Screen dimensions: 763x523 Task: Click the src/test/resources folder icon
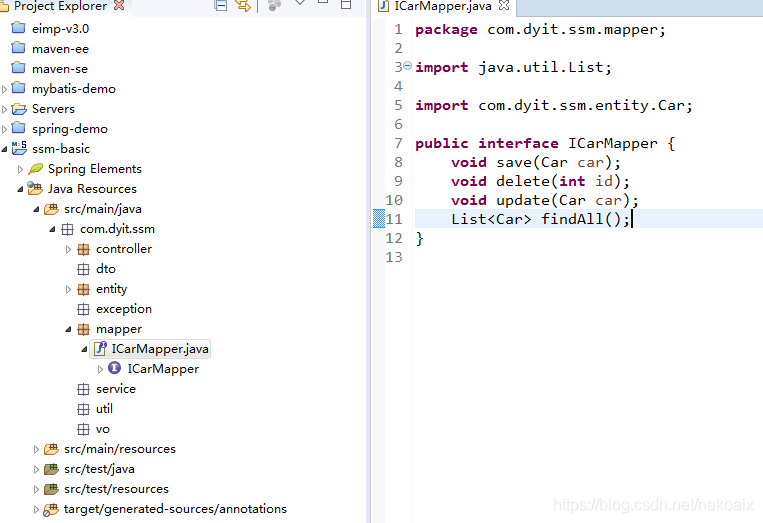pos(51,489)
